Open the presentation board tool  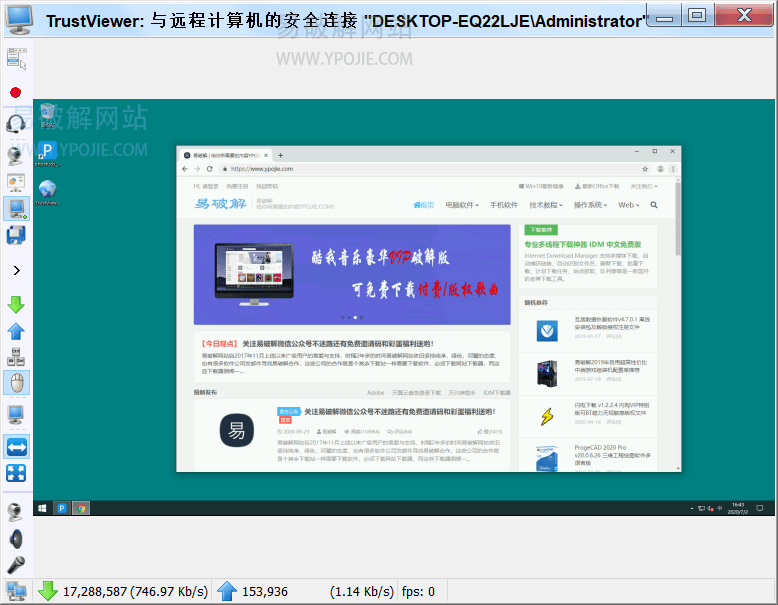[16, 182]
